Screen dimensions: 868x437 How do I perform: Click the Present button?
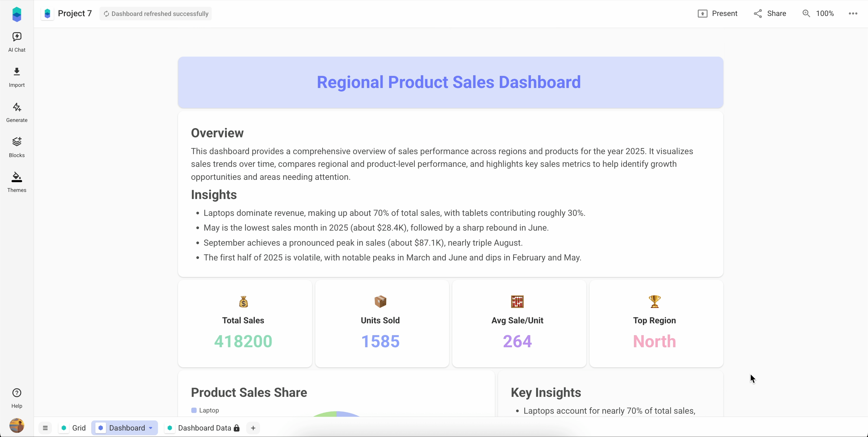718,14
